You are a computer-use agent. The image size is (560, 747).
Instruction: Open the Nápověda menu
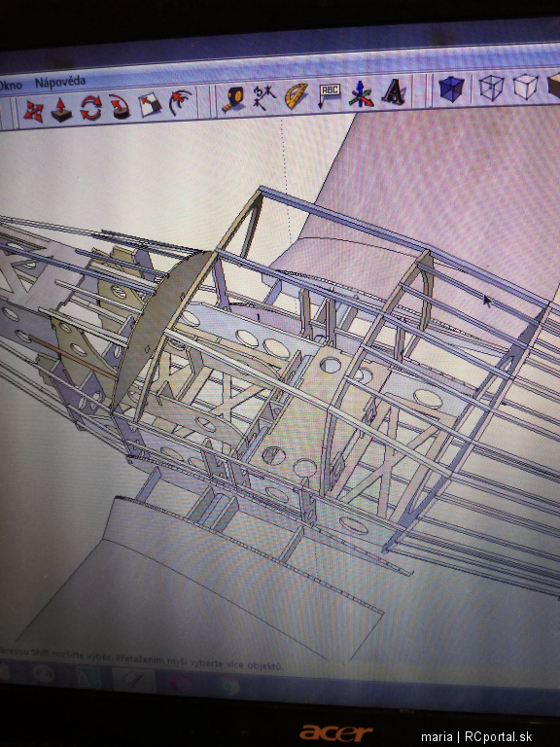point(60,83)
